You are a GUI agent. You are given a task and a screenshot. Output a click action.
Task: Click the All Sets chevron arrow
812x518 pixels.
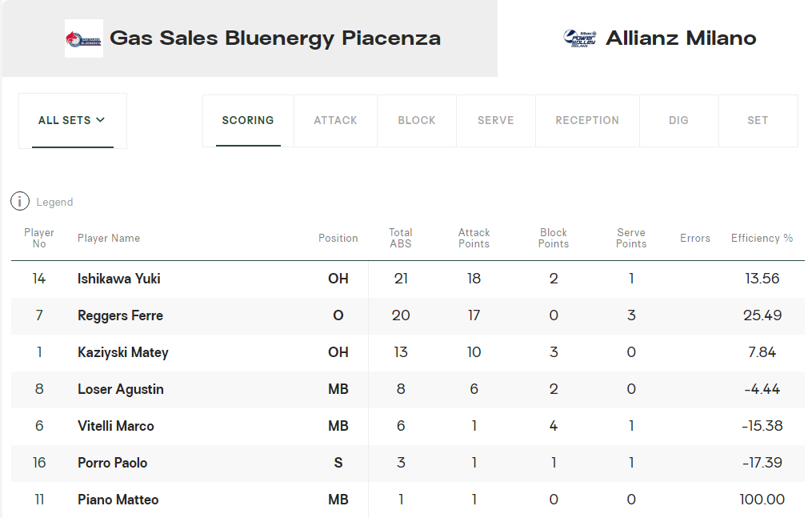click(101, 120)
